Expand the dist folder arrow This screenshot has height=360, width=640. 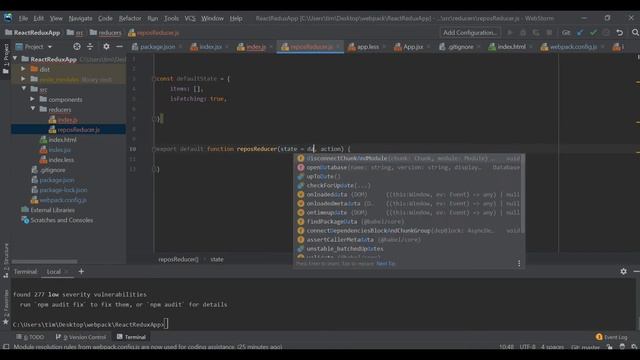[x=24, y=69]
